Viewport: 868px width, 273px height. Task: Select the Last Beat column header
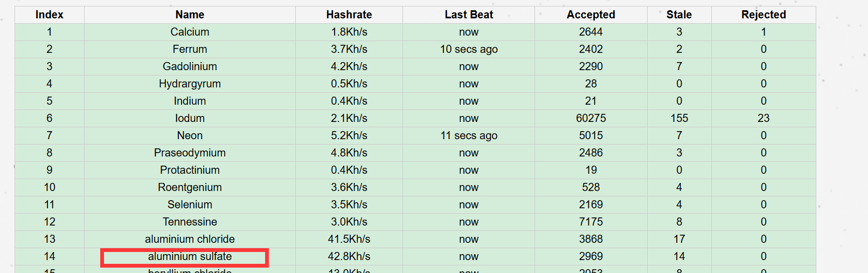coord(469,15)
